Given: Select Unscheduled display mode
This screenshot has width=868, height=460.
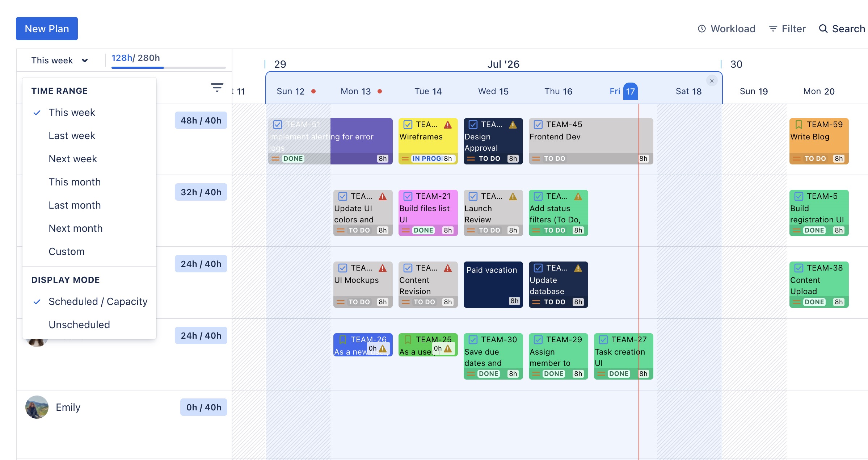Looking at the screenshot, I should tap(79, 325).
